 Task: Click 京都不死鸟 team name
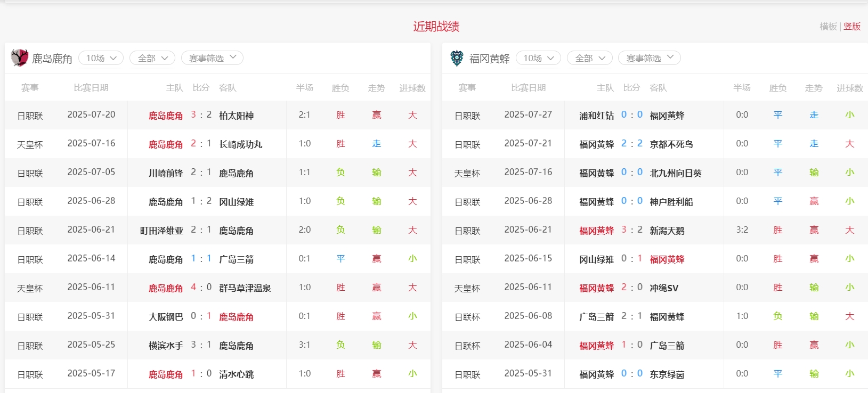(x=671, y=144)
